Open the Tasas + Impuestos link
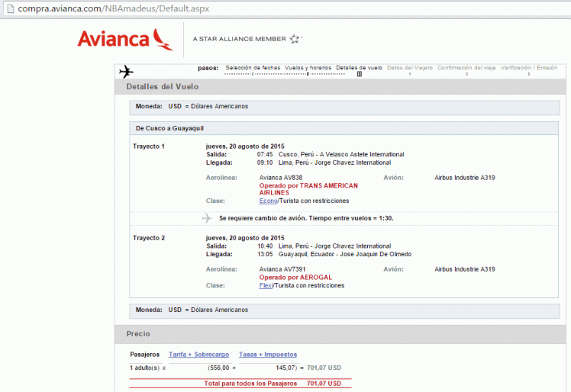Image resolution: width=571 pixels, height=392 pixels. 268,355
